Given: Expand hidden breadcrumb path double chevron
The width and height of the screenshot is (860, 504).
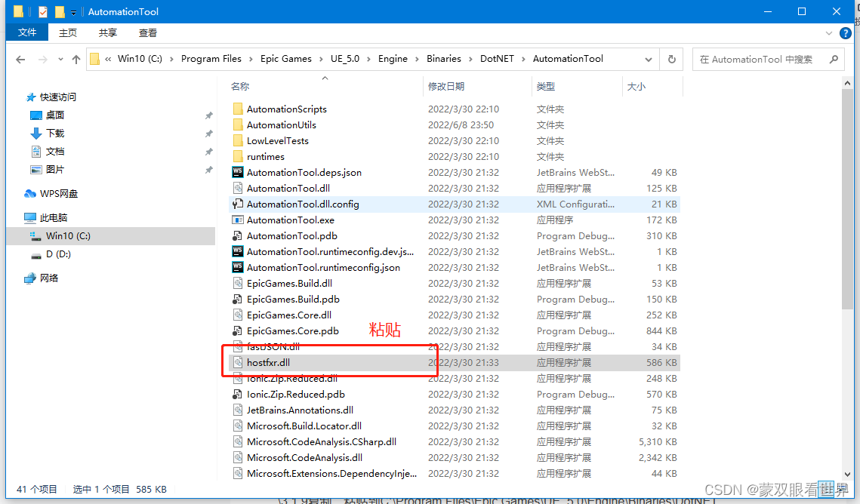Looking at the screenshot, I should click(108, 59).
